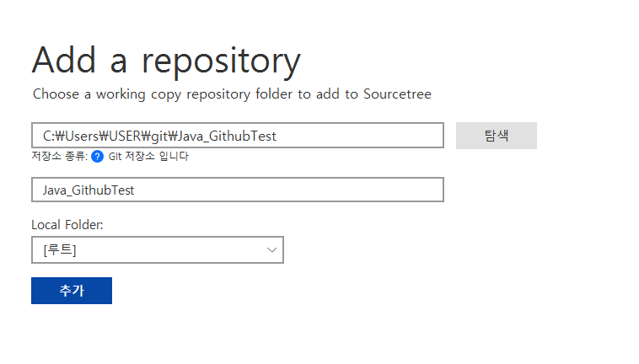The width and height of the screenshot is (639, 364).
Task: Open the dropdown showing [루트]
Action: pyautogui.click(x=158, y=250)
